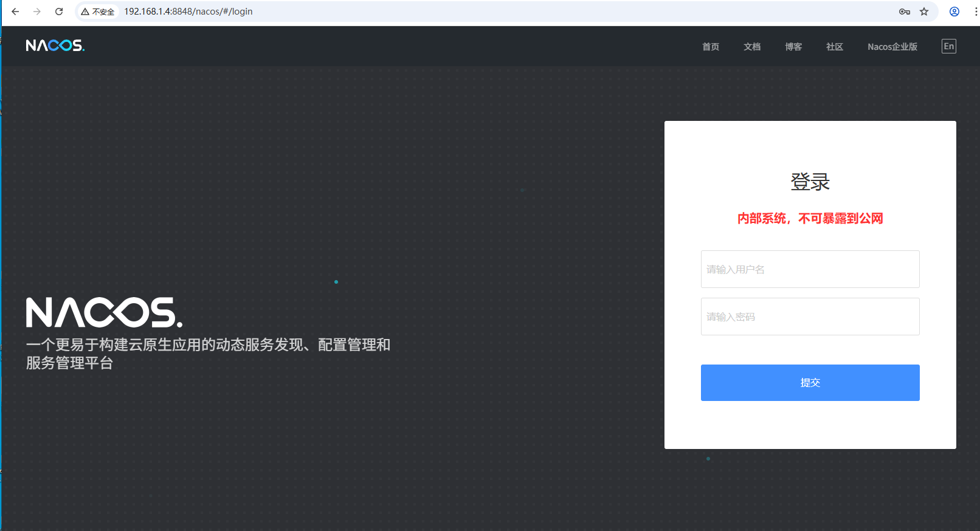Click the 登录 heading text
Screen dimensions: 980x531
click(x=810, y=182)
